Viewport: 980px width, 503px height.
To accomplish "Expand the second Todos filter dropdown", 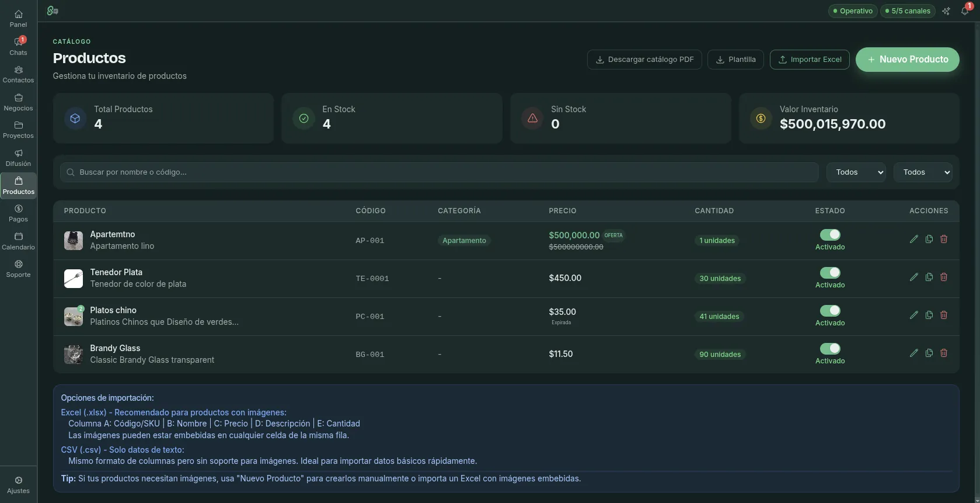I will tap(923, 172).
